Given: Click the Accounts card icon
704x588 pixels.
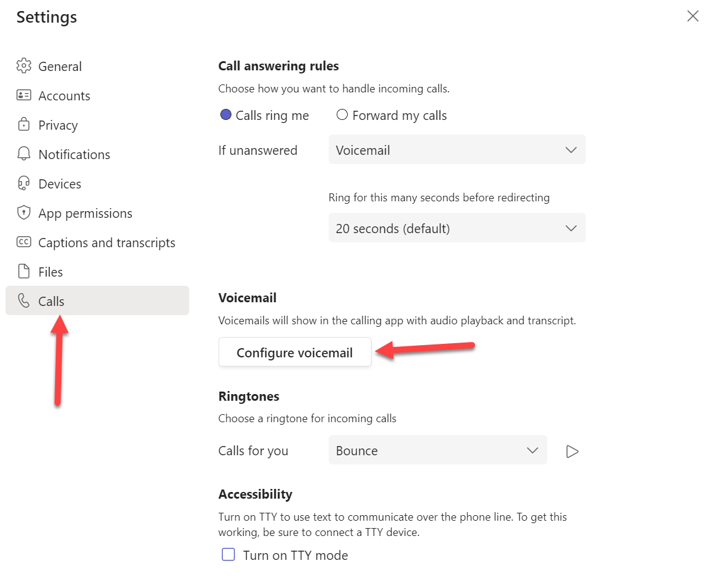Looking at the screenshot, I should 24,95.
